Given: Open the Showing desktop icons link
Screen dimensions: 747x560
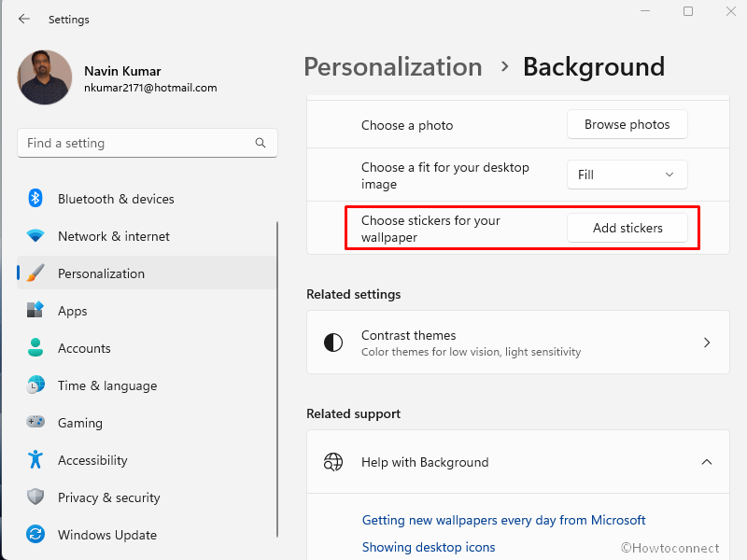Looking at the screenshot, I should click(x=429, y=547).
